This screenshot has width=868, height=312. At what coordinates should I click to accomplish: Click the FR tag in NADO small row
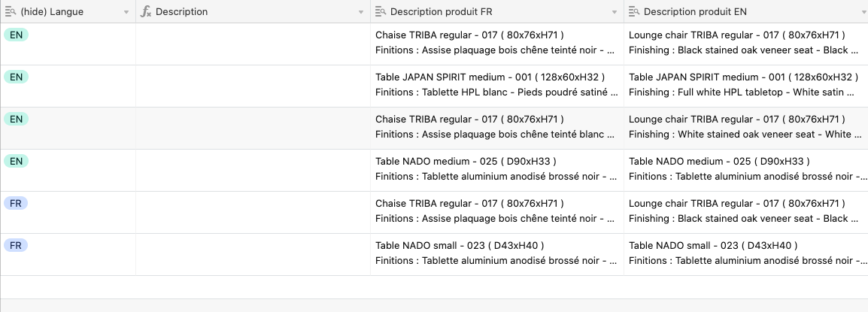pos(16,246)
